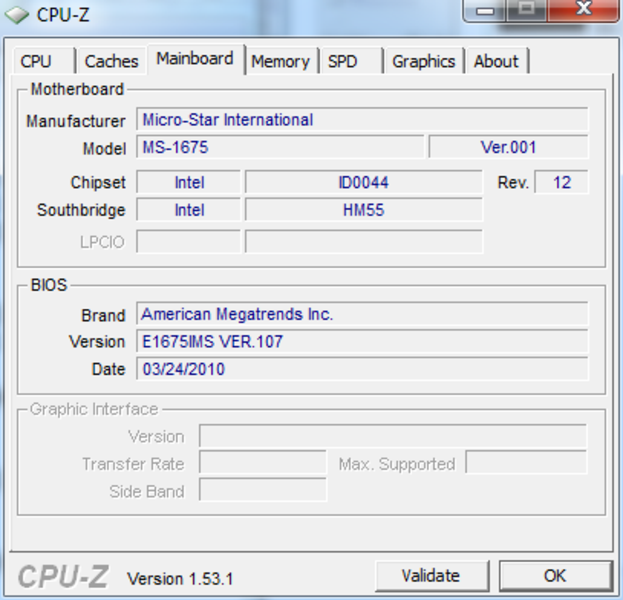Click the empty LPCIO vendor field
Viewport: 623px width, 600px height.
(x=189, y=241)
